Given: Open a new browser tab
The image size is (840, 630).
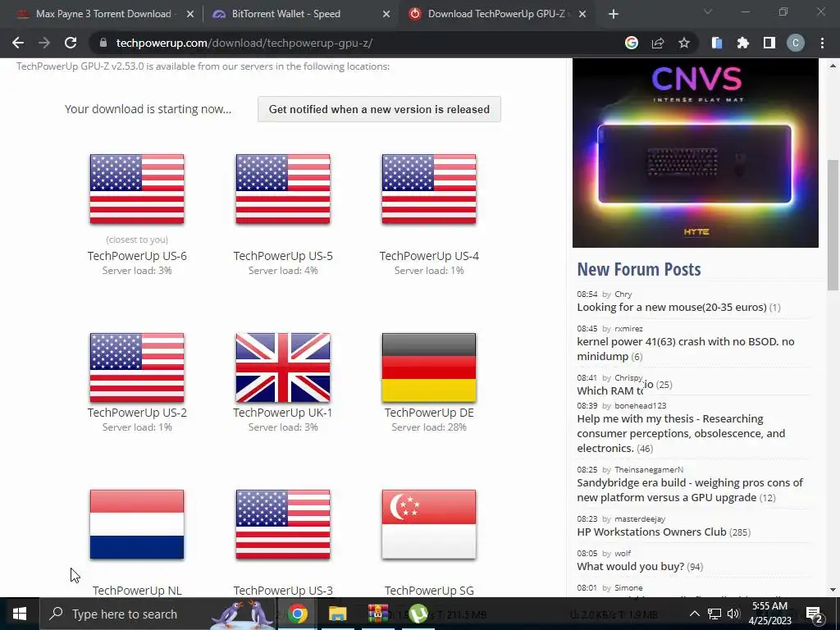Looking at the screenshot, I should tap(614, 14).
